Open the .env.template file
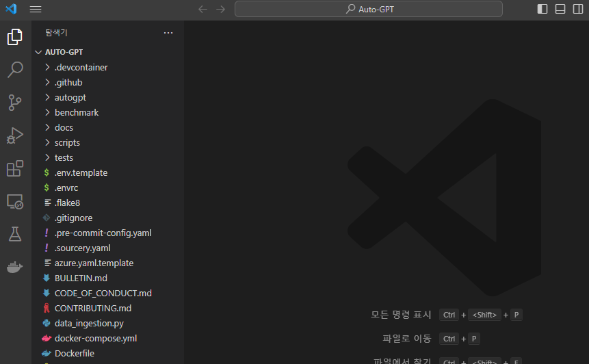 click(x=108, y=172)
